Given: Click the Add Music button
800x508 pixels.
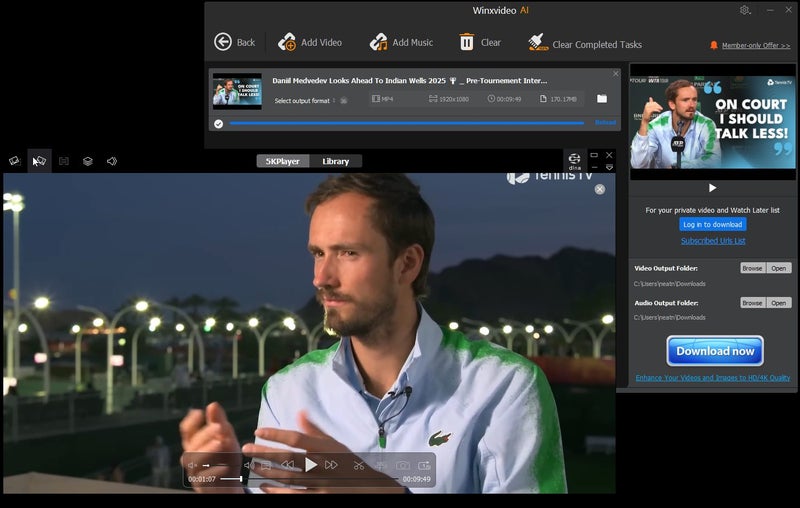Looking at the screenshot, I should pyautogui.click(x=401, y=42).
